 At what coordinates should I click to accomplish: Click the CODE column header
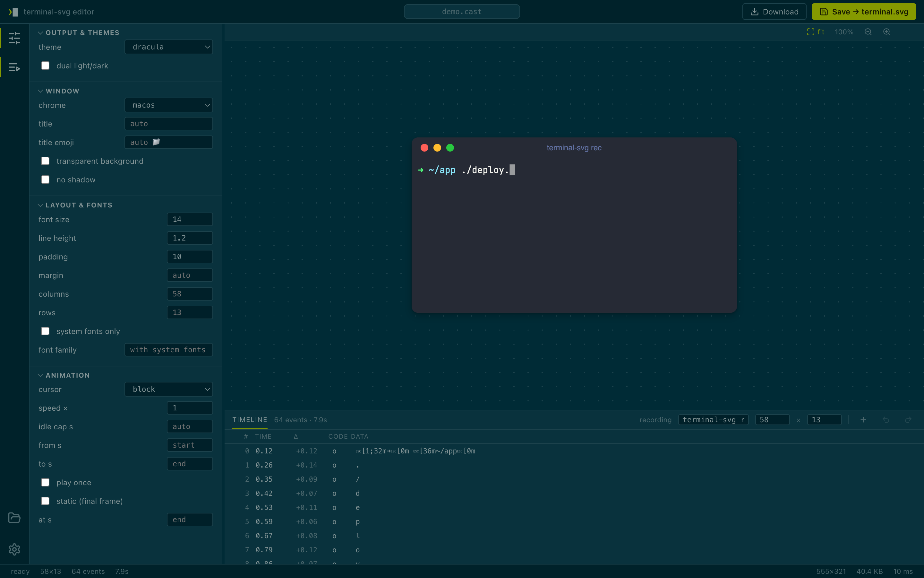(338, 437)
